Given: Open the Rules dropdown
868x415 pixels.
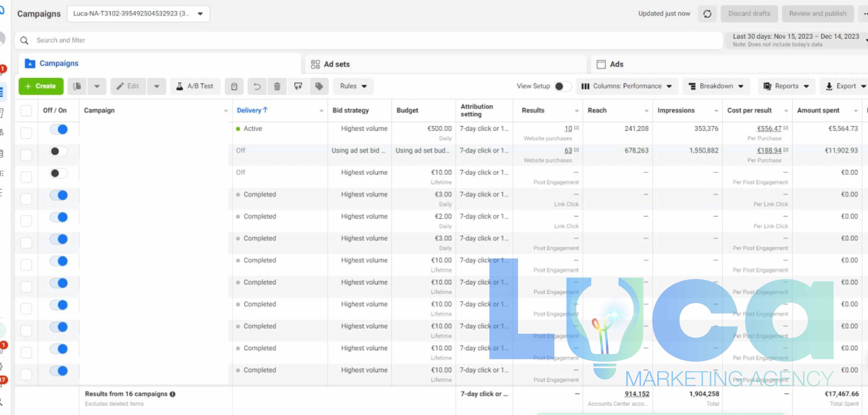Looking at the screenshot, I should (x=353, y=86).
